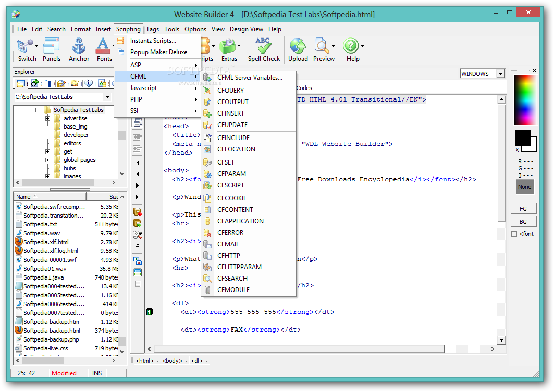Click the Instantz Scripts menu icon

(x=121, y=41)
